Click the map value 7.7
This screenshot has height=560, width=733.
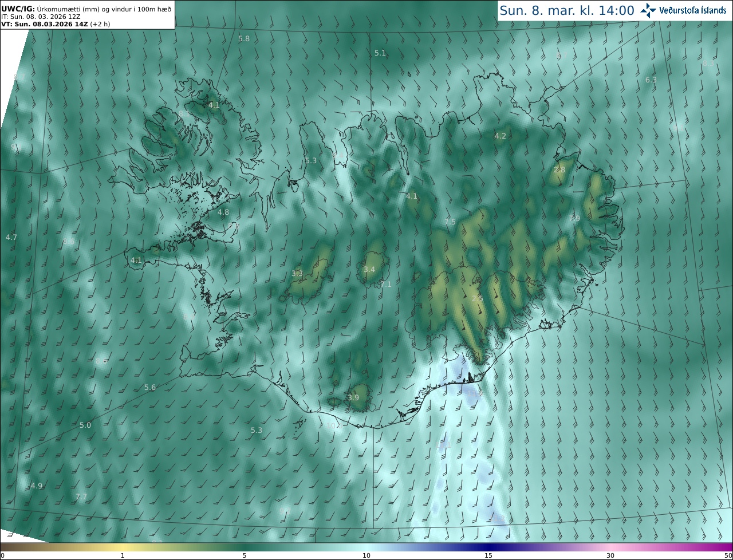pos(81,497)
